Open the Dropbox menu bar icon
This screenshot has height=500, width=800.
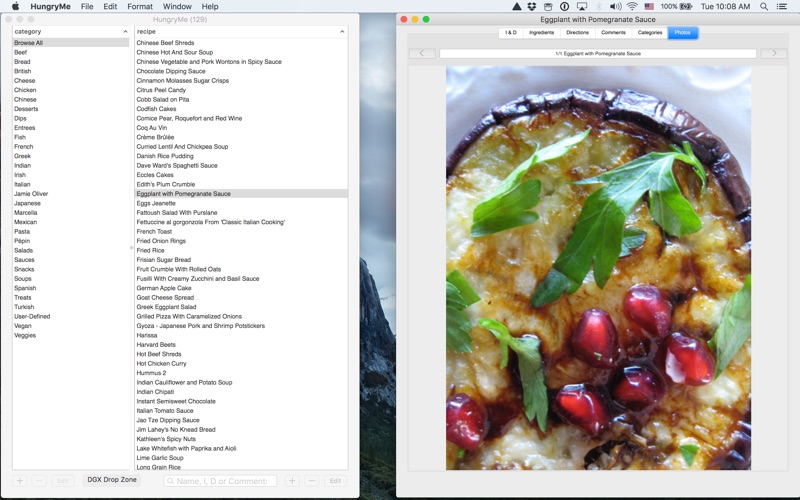coord(532,7)
